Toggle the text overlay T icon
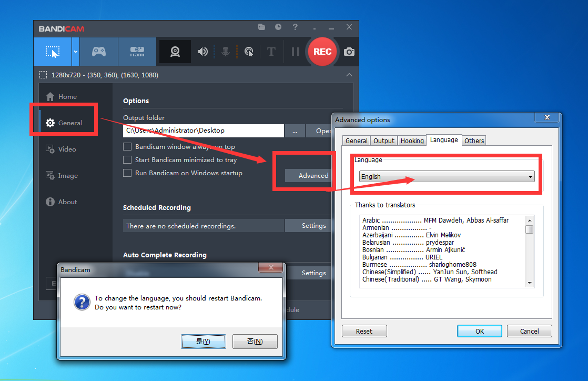588x381 pixels. pyautogui.click(x=271, y=52)
